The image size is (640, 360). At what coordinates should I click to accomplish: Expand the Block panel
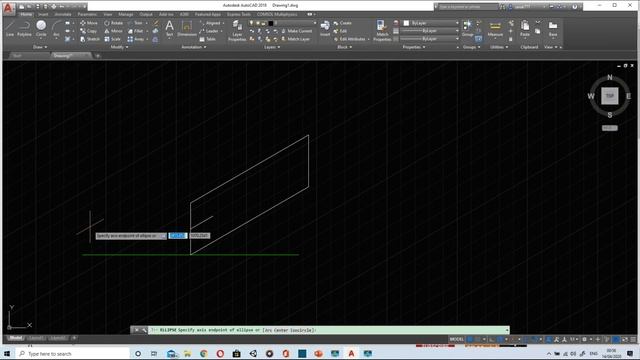click(344, 47)
